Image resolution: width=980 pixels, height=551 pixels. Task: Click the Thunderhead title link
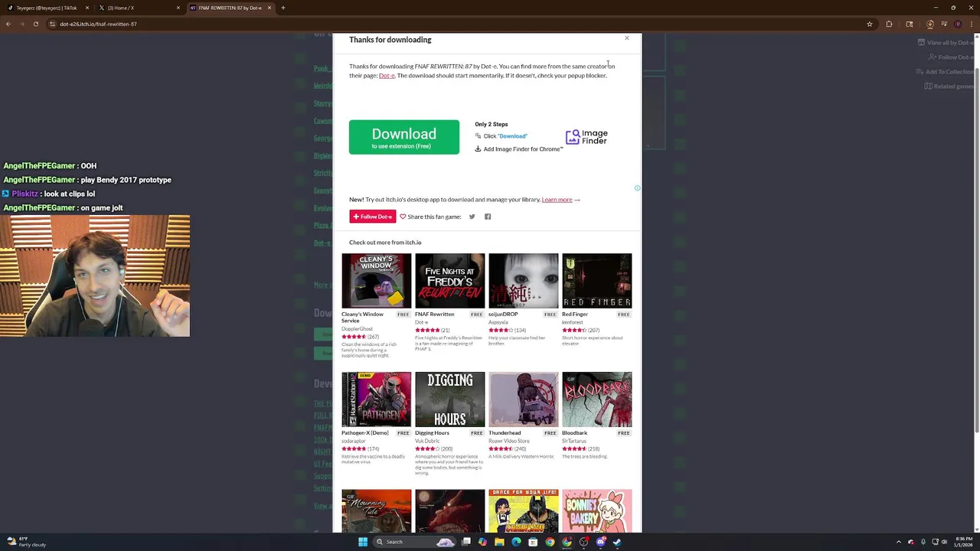tap(505, 433)
